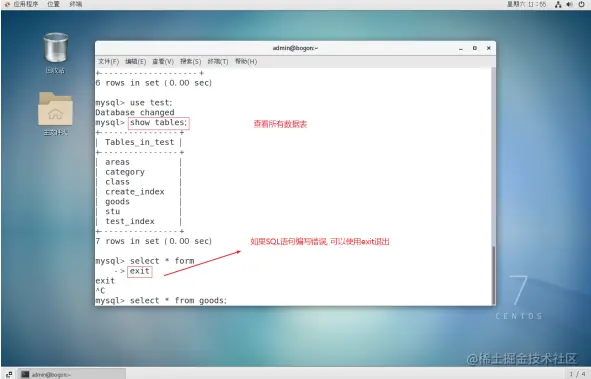Open the volume speaker icon
591x379 pixels.
[x=570, y=5]
